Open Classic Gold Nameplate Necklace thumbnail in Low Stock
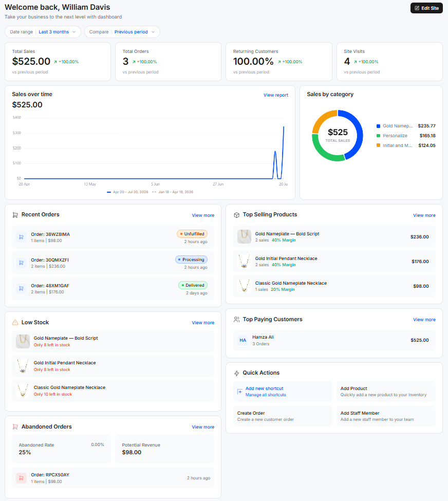Image resolution: width=448 pixels, height=501 pixels. pos(23,391)
